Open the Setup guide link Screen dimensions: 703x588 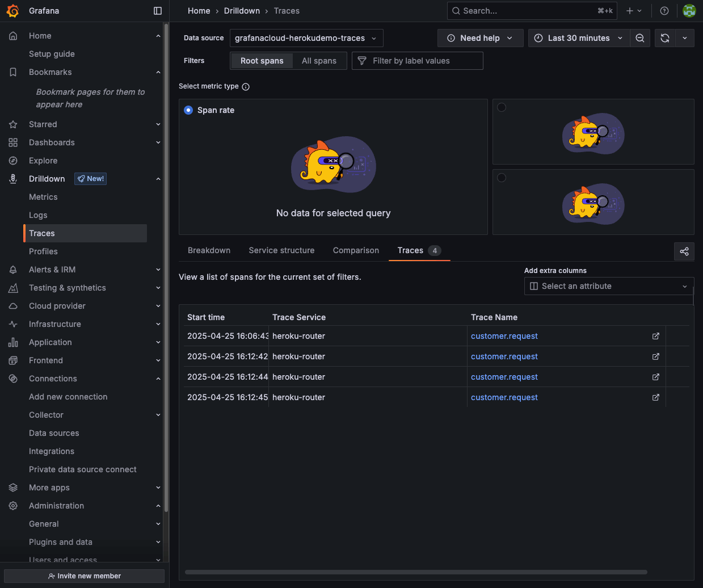pos(52,54)
